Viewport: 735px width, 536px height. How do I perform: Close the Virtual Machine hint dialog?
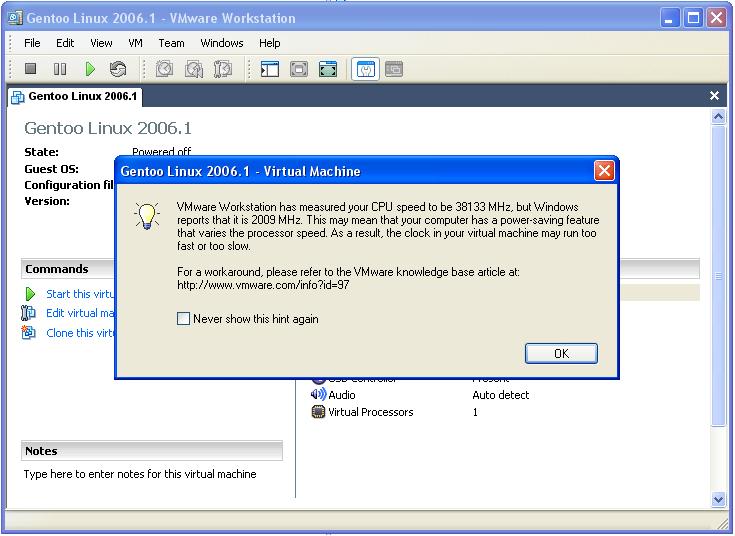(x=604, y=171)
